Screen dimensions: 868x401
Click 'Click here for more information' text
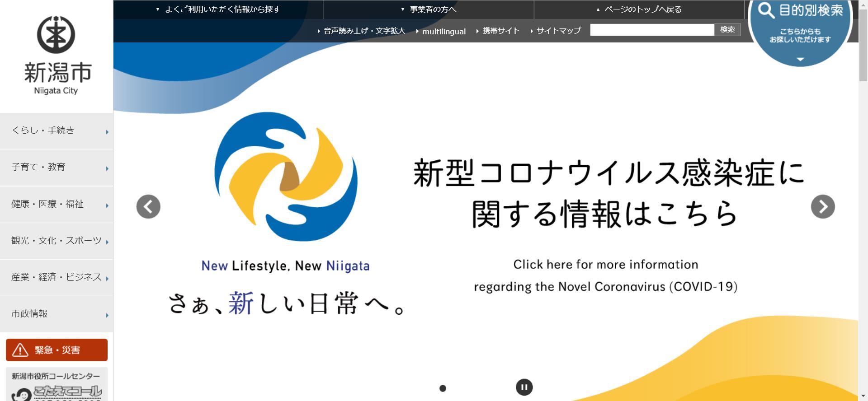click(606, 265)
